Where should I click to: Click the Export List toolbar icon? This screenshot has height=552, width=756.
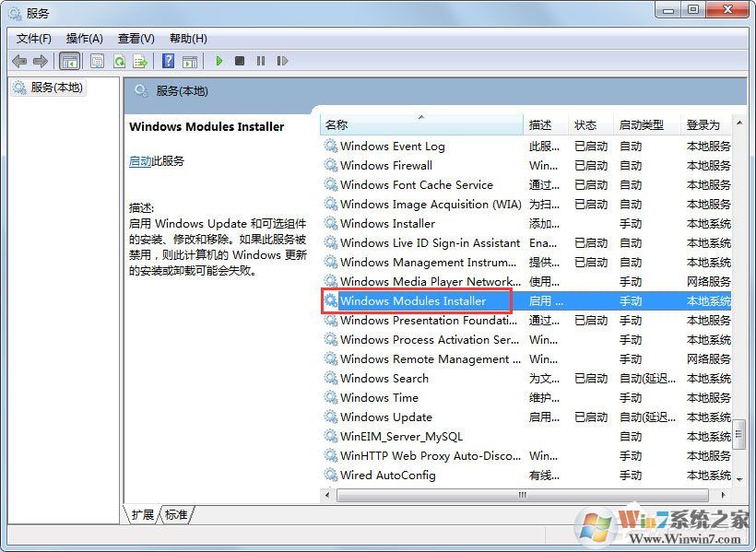click(140, 61)
